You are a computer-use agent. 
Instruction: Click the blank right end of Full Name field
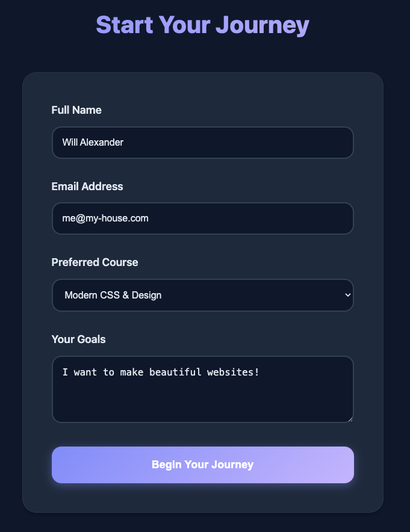pyautogui.click(x=313, y=143)
